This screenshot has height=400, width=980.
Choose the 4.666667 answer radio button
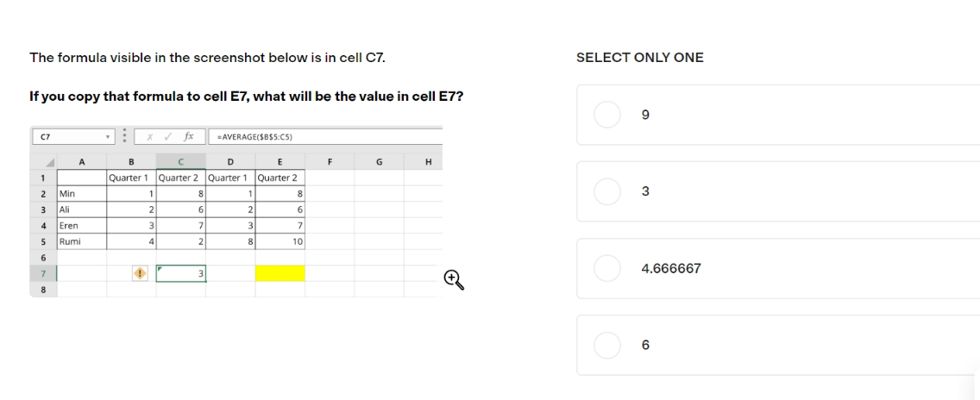606,268
